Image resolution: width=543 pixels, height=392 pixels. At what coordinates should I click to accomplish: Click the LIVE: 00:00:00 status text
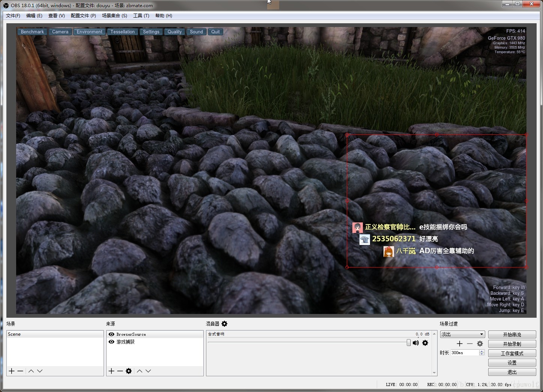click(402, 384)
